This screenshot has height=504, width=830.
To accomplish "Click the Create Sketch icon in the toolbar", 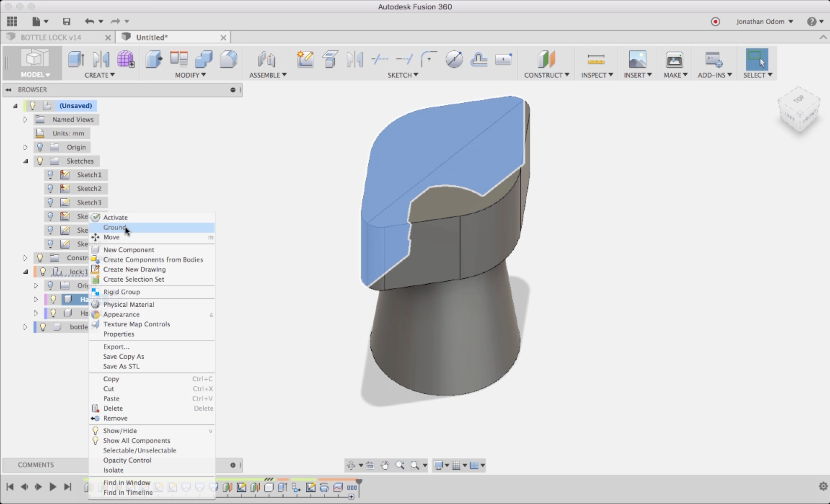I will point(305,59).
